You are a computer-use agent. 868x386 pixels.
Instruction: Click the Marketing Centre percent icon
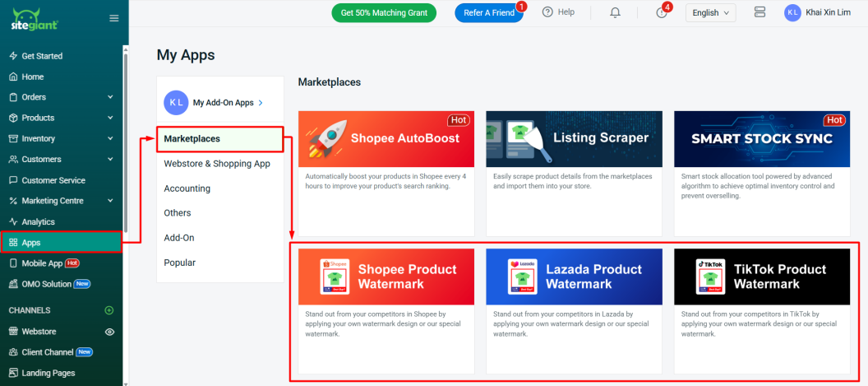pos(14,201)
